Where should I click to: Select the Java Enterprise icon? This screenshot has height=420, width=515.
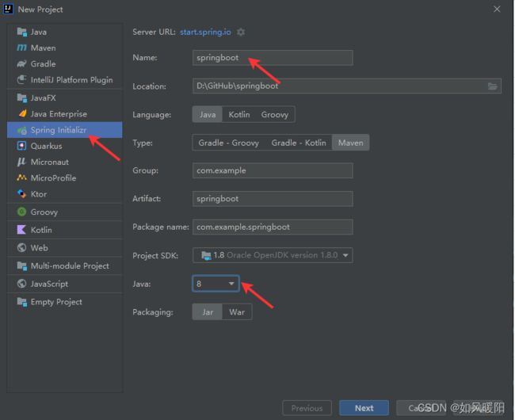[x=22, y=113]
